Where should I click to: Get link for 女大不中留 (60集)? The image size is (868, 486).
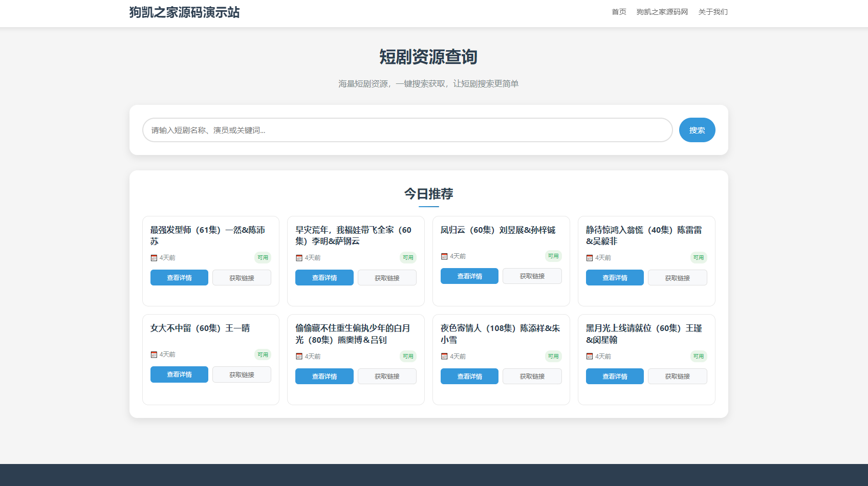(x=242, y=374)
